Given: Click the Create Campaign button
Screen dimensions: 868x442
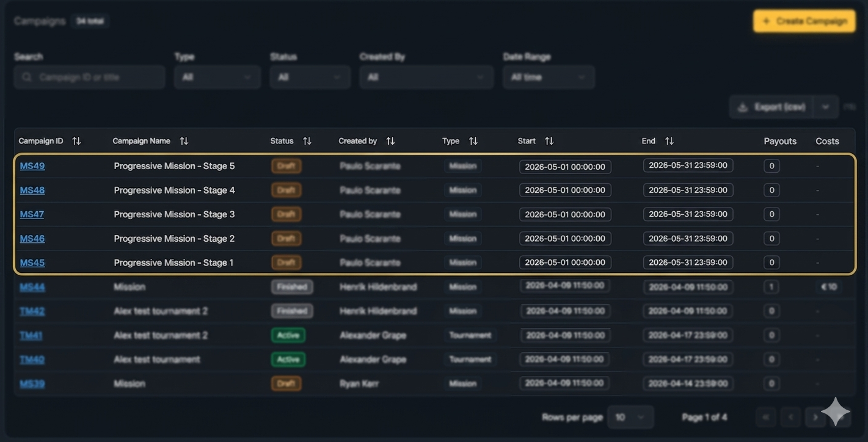Looking at the screenshot, I should [x=804, y=21].
